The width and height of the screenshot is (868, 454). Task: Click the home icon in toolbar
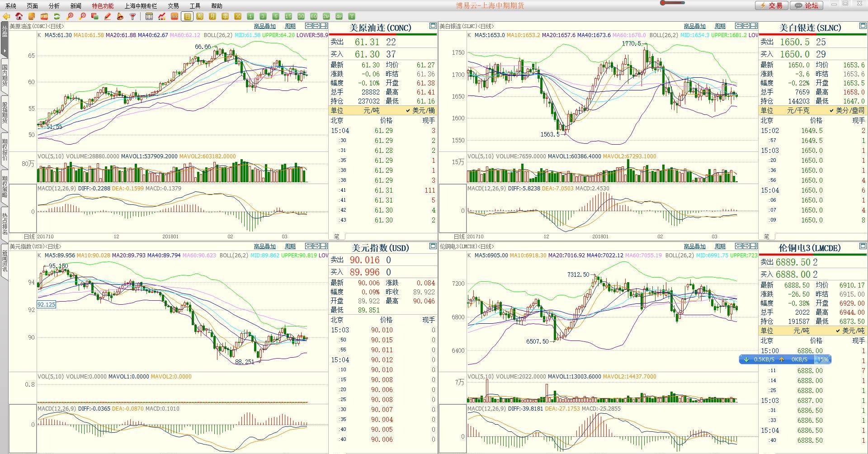click(x=19, y=16)
